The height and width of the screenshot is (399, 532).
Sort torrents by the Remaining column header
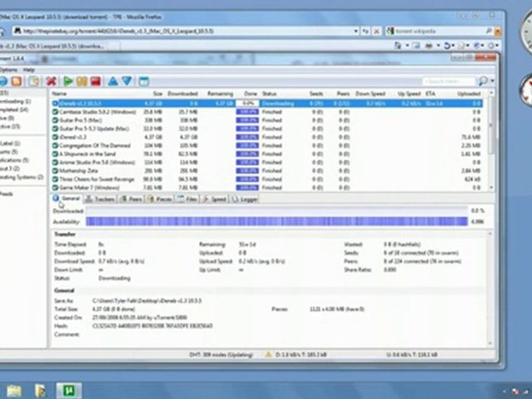(220, 94)
